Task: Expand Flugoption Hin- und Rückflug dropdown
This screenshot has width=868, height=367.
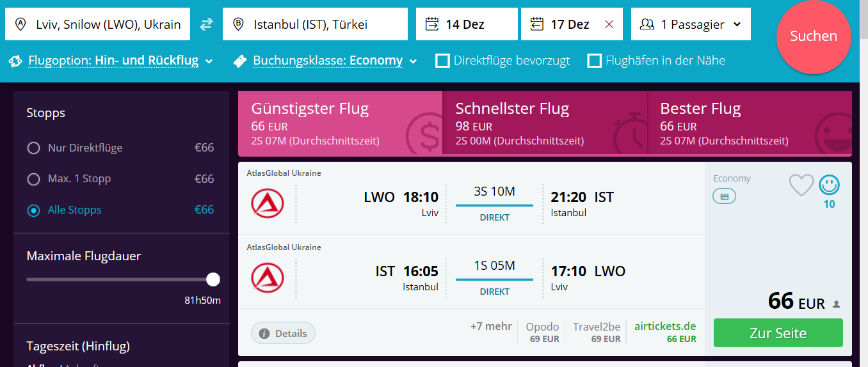Action: [x=112, y=61]
